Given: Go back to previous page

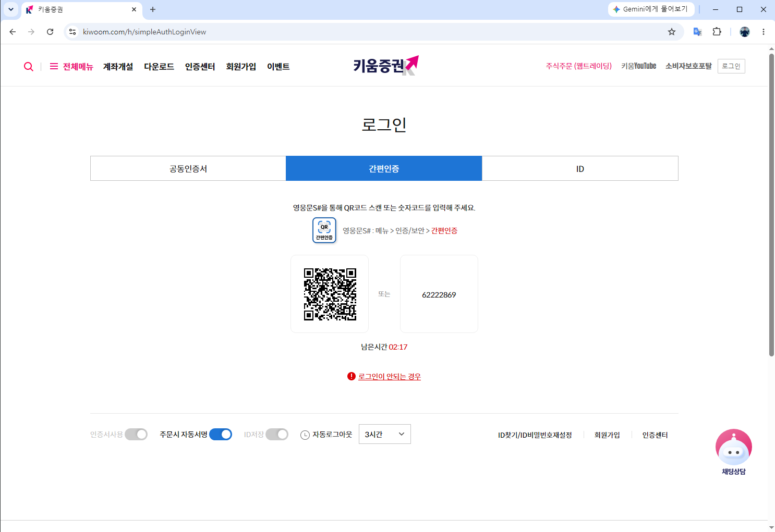Looking at the screenshot, I should (13, 32).
